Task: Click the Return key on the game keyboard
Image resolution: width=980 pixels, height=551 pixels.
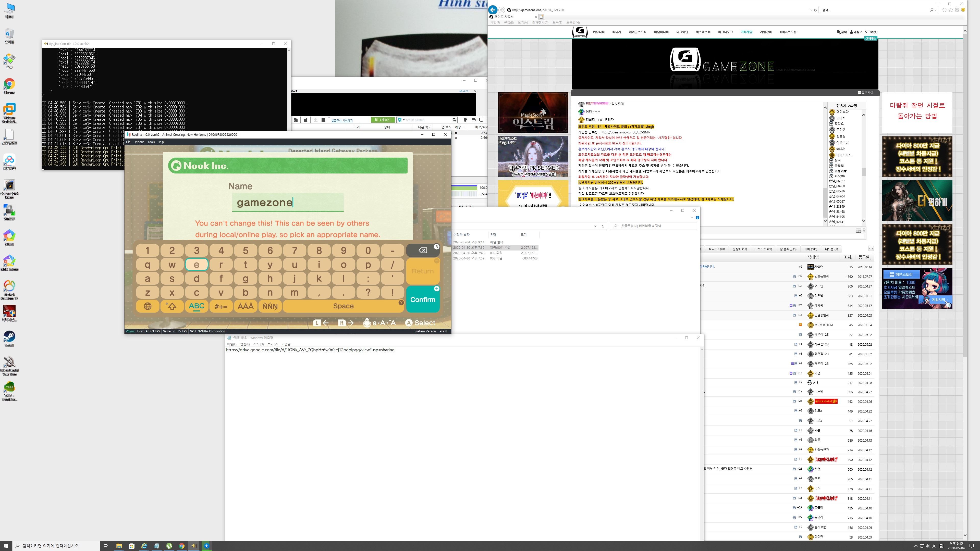Action: point(423,271)
